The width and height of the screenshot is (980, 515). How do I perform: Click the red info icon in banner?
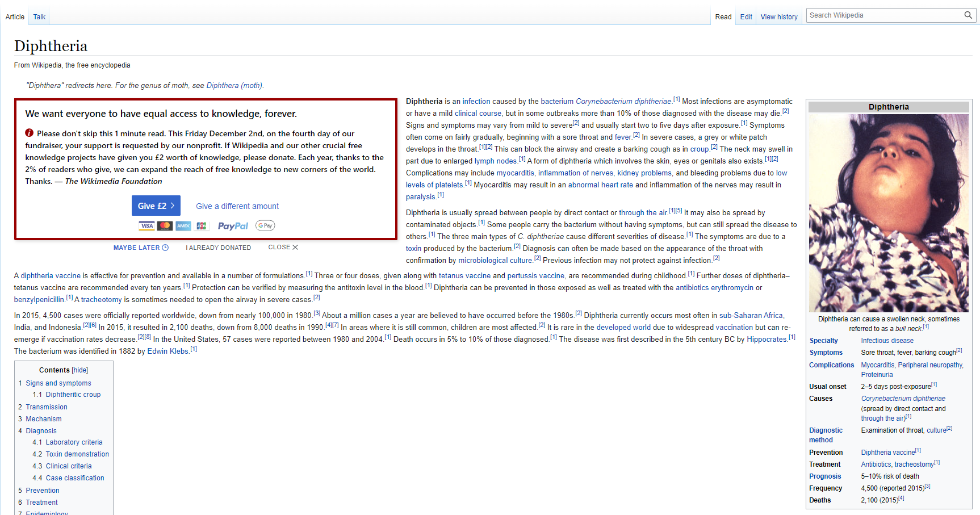(30, 133)
